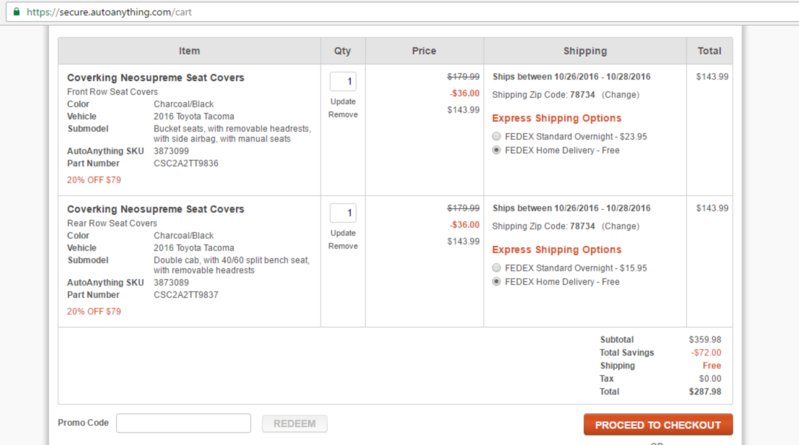
Task: Click the Shipping column header
Action: pos(585,51)
